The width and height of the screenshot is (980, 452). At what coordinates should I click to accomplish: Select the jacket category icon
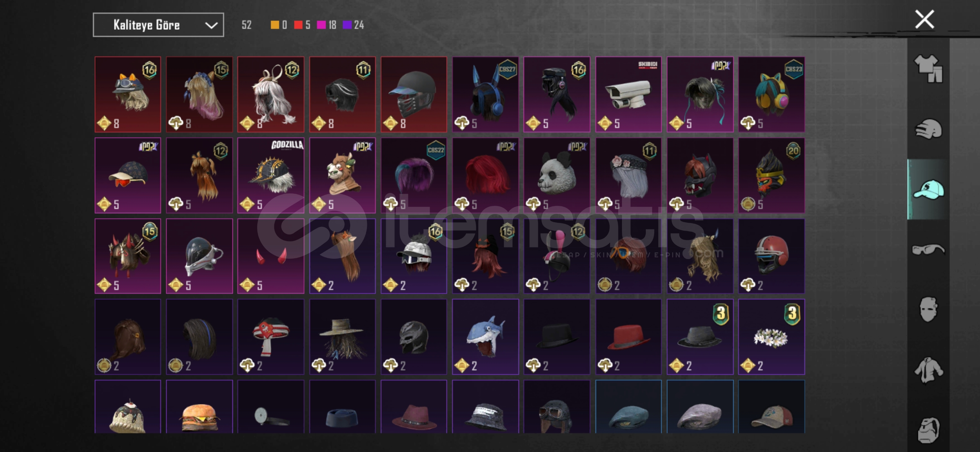point(928,370)
